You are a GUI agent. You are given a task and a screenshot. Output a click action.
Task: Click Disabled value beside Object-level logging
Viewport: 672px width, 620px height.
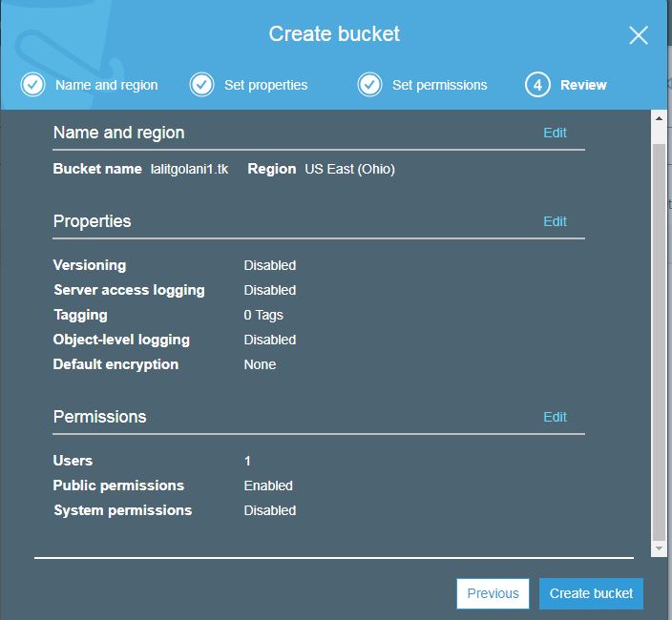(269, 340)
